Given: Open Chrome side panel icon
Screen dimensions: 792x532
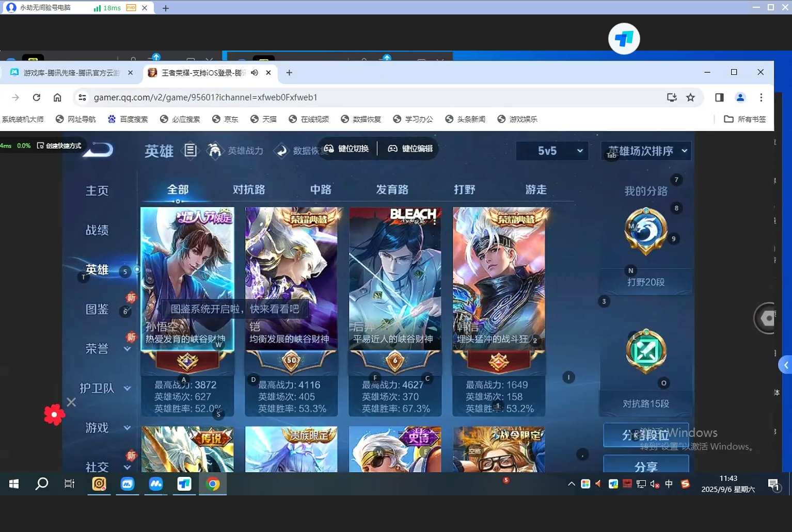Looking at the screenshot, I should (719, 98).
